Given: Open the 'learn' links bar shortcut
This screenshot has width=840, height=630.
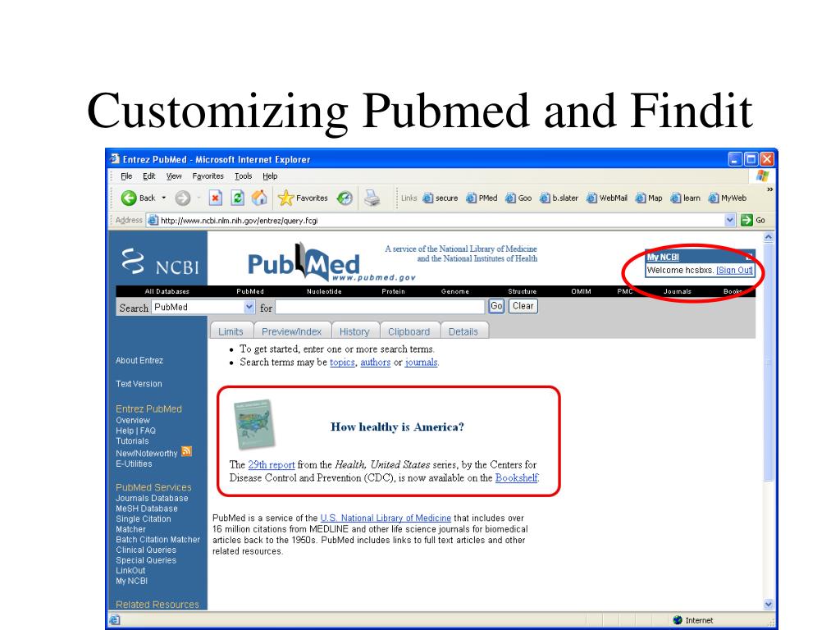Looking at the screenshot, I should [x=685, y=199].
